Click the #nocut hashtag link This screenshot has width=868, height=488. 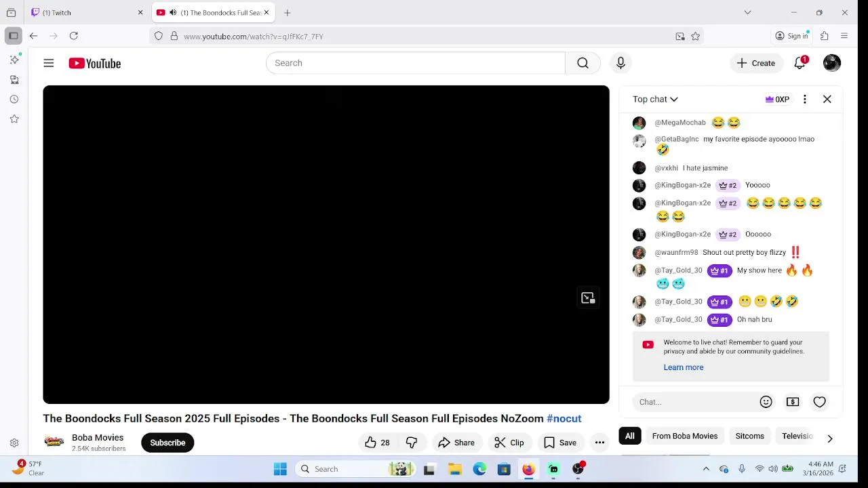click(x=564, y=418)
